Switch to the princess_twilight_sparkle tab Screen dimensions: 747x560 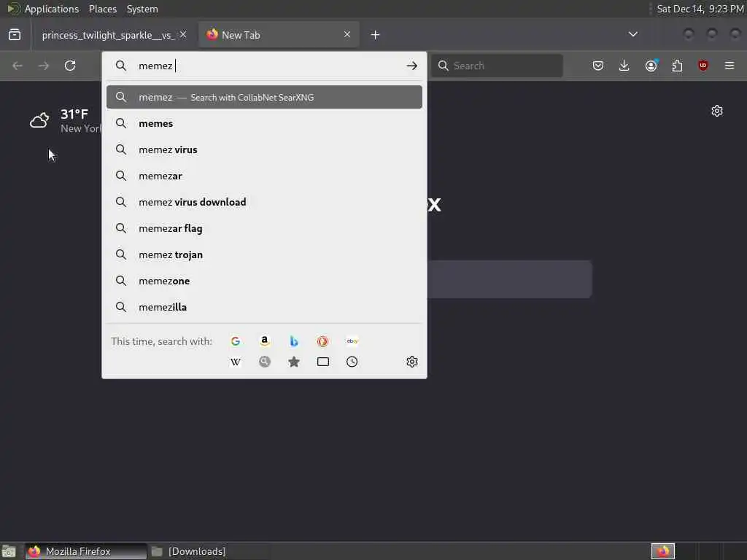click(x=108, y=35)
